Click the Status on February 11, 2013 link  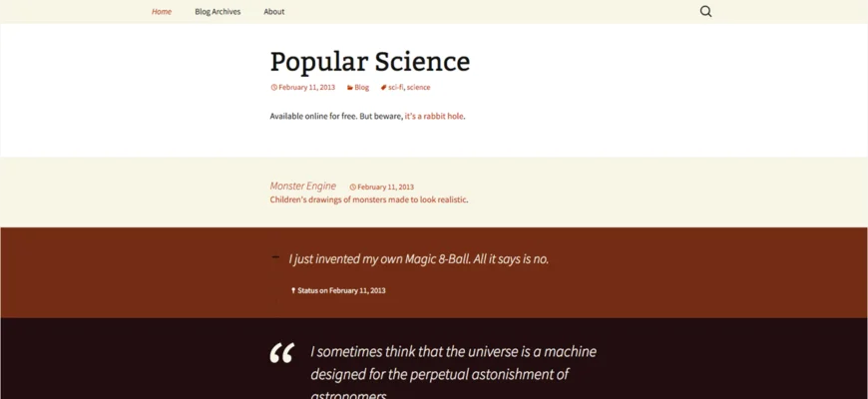pyautogui.click(x=341, y=290)
